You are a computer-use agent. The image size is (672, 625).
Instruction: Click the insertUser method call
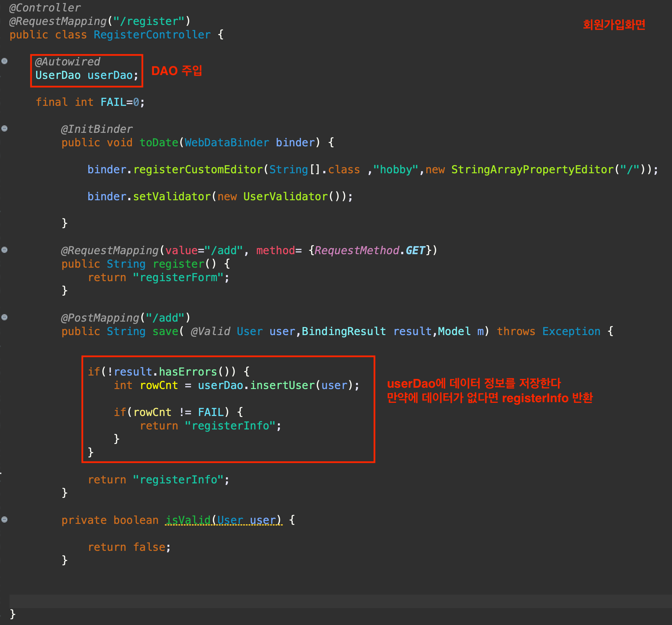click(283, 385)
